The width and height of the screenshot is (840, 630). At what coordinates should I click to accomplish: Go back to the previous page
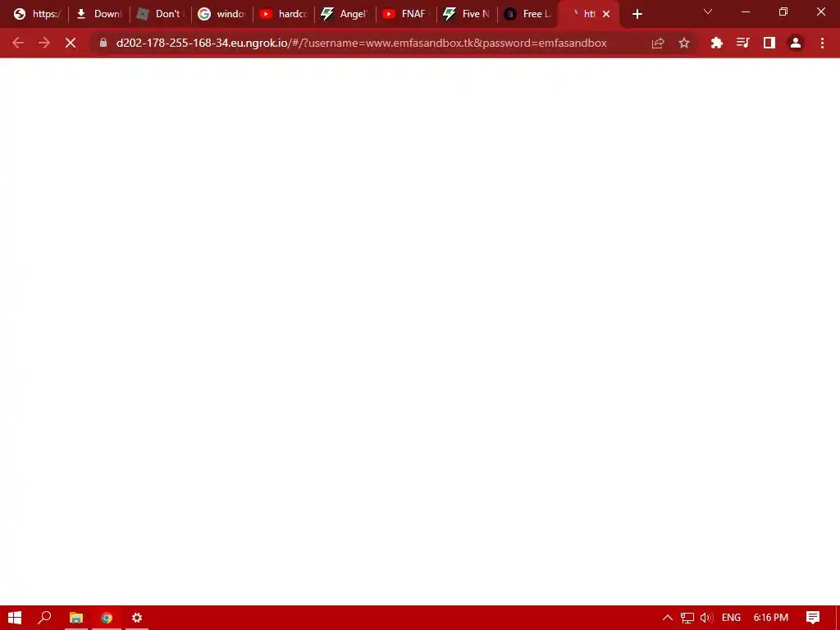[x=18, y=43]
